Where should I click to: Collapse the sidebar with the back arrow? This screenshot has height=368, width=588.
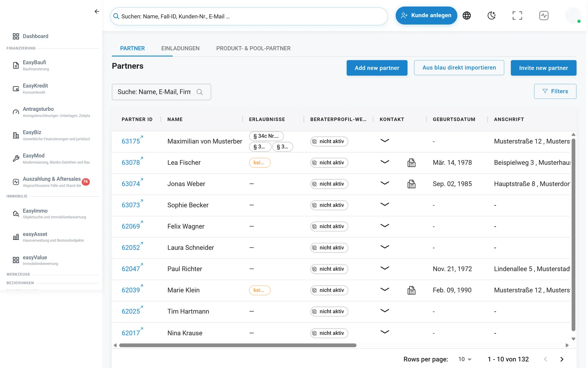click(x=97, y=11)
